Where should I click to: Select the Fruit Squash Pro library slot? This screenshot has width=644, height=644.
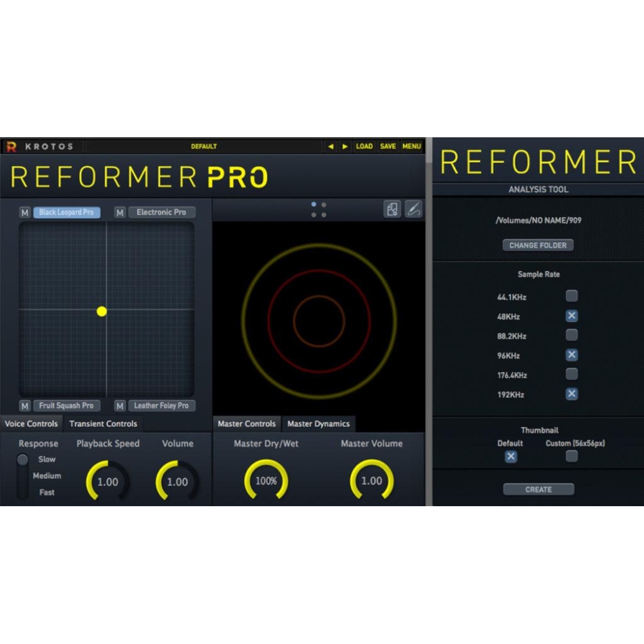tap(66, 406)
